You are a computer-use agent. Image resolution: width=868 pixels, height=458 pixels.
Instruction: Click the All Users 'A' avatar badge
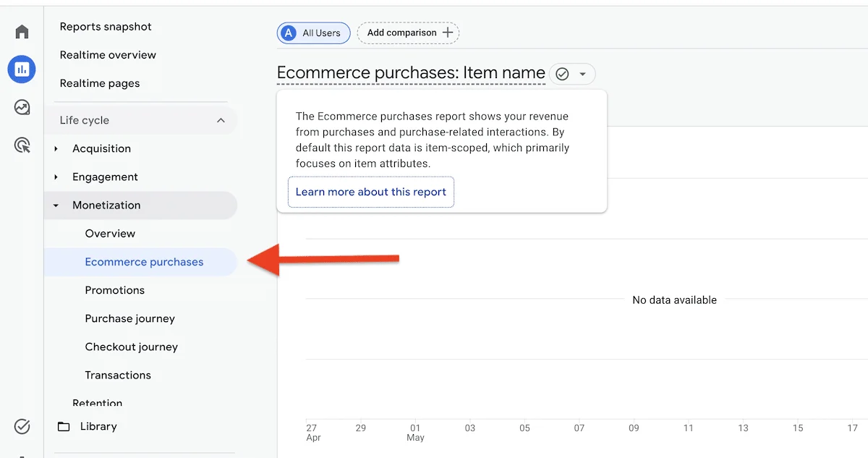pos(289,33)
